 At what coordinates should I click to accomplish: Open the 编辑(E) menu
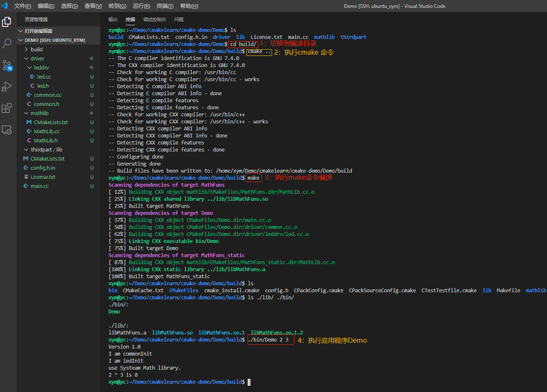(x=46, y=6)
